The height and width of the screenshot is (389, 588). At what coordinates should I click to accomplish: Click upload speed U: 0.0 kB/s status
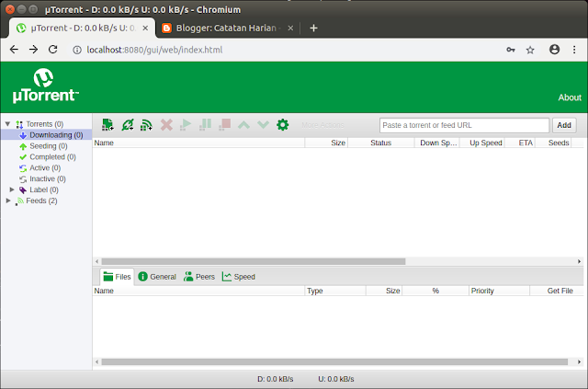336,379
